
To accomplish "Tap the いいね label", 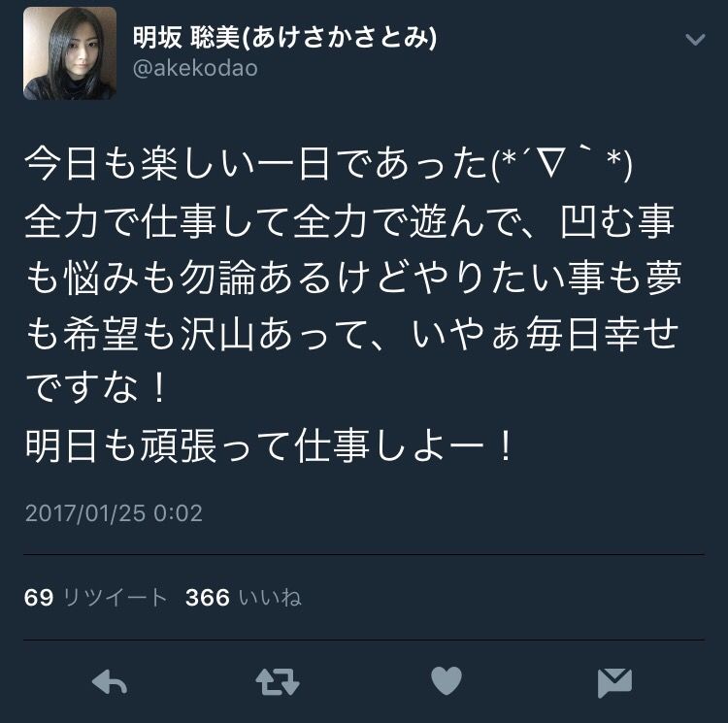I will [x=270, y=597].
